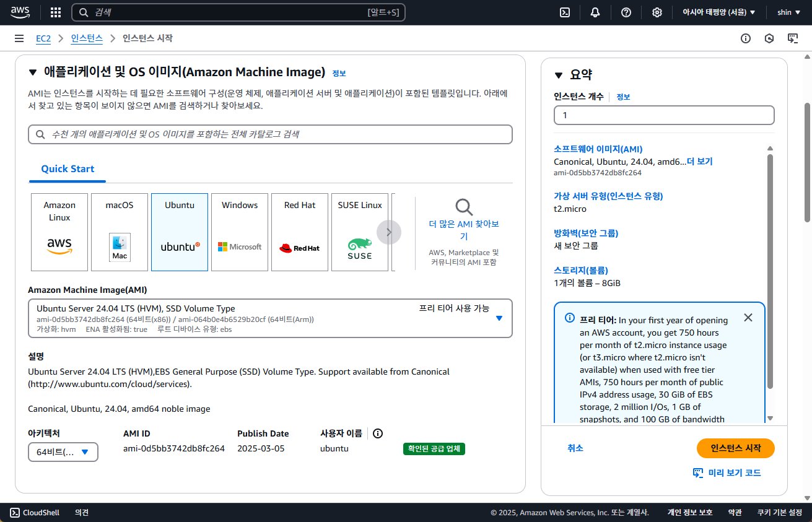Select the Windows AMI tile

[240, 232]
